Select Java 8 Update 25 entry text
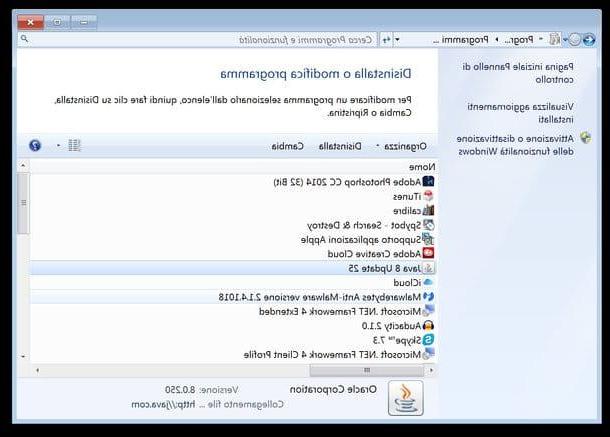 point(385,269)
